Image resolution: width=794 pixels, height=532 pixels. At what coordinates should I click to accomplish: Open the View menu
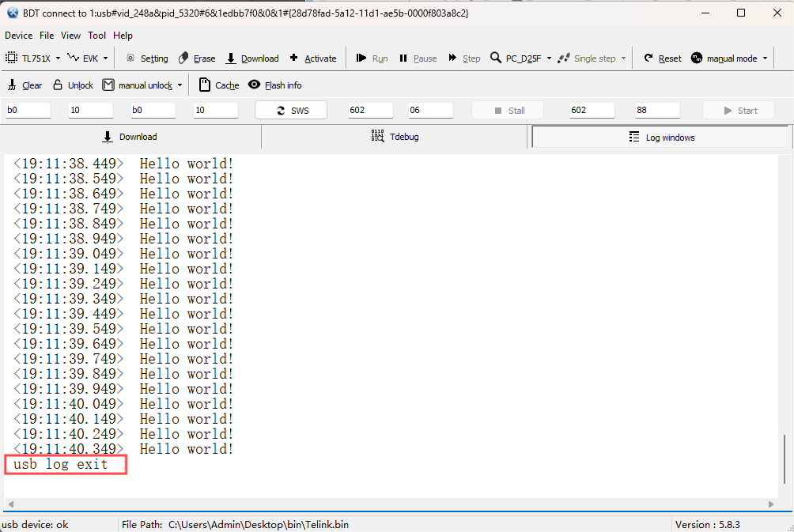coord(70,36)
